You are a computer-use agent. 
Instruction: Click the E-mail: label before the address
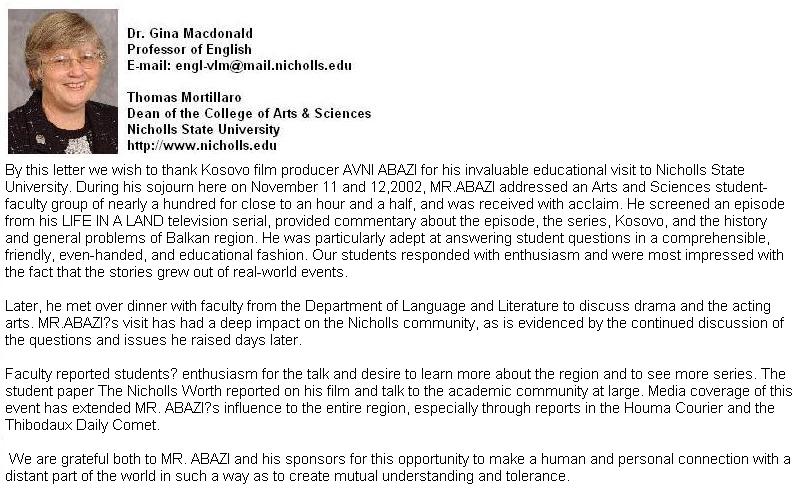point(149,65)
